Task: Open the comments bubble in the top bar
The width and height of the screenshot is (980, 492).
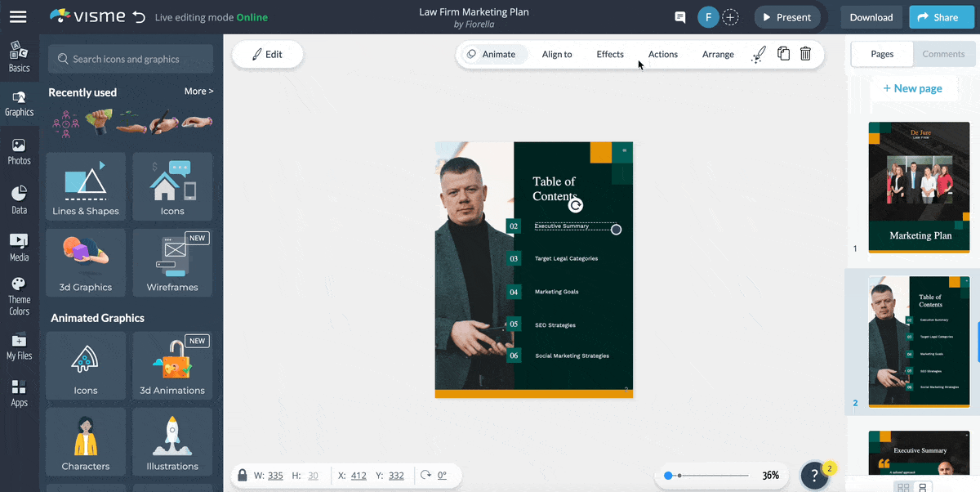Action: (x=679, y=16)
